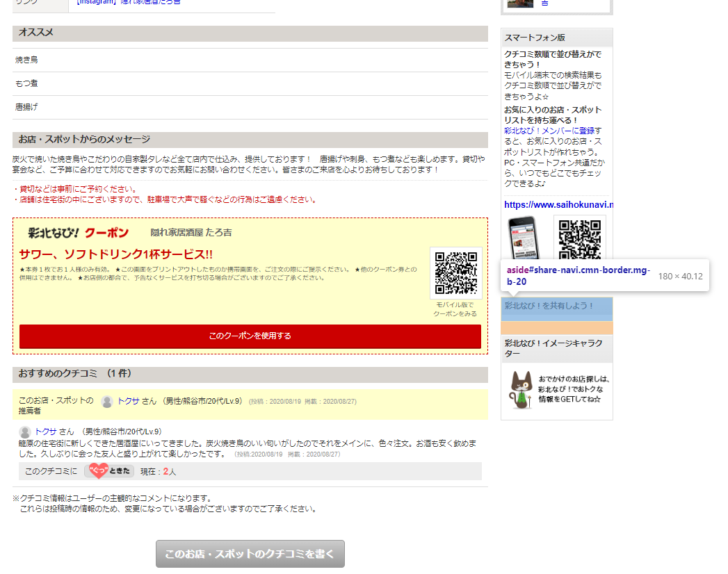
Task: Click the avatar next to the recommended reviewer row
Action: [106, 402]
